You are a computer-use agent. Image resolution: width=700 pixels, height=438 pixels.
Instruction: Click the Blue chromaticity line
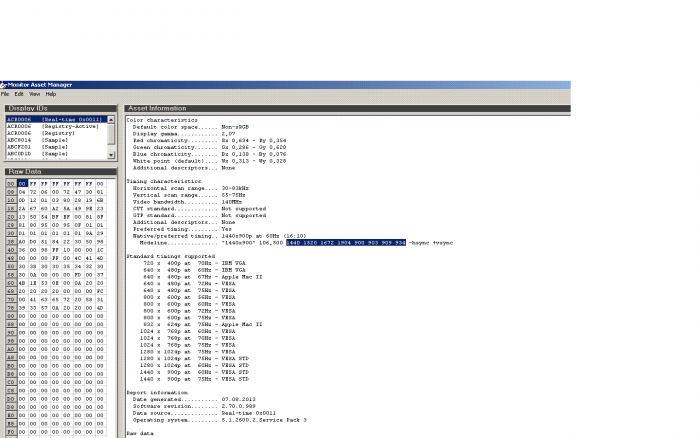pos(209,154)
